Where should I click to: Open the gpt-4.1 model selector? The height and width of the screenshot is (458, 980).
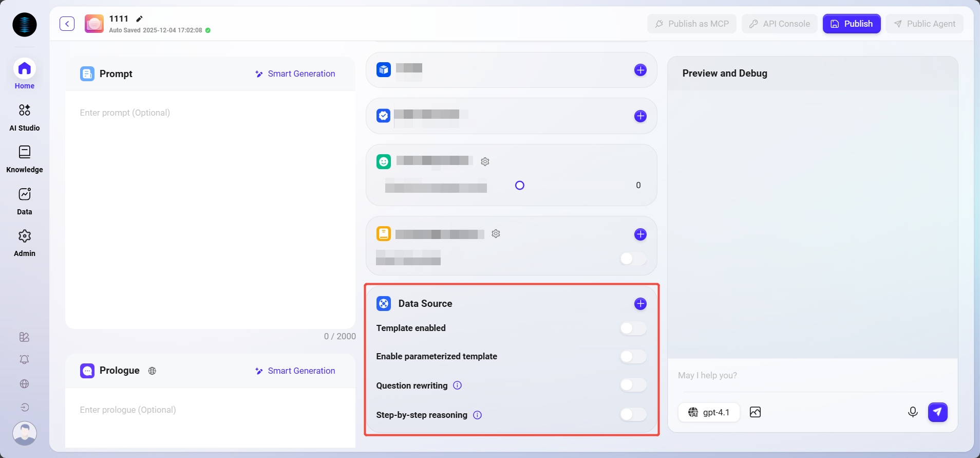pyautogui.click(x=709, y=412)
